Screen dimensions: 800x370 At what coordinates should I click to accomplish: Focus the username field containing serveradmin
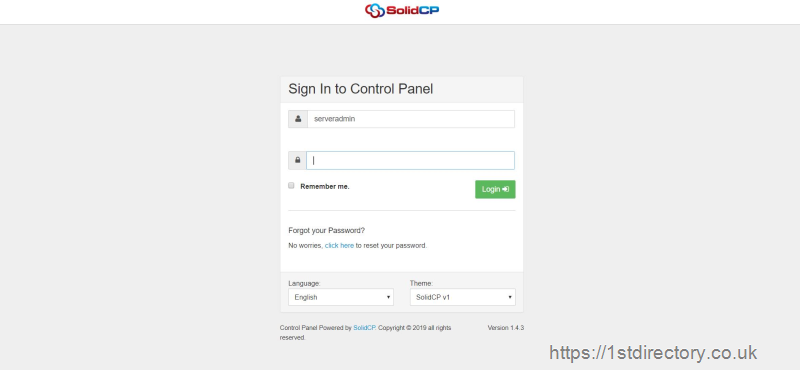[411, 119]
